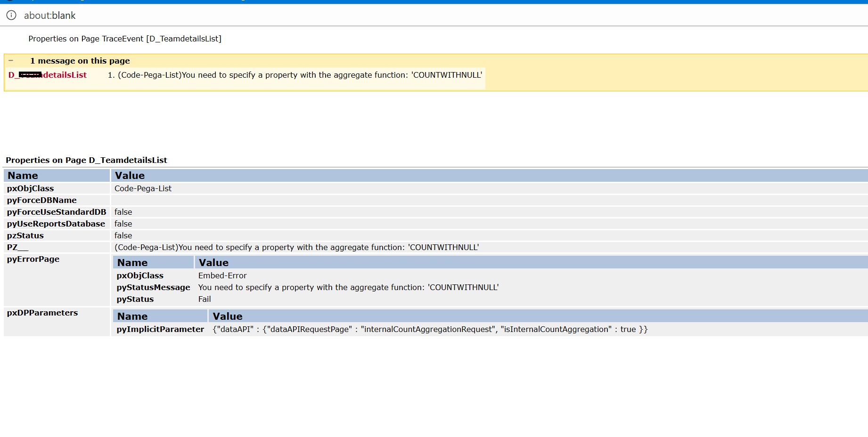
Task: Click the pyImplicitParameter property name
Action: click(x=160, y=329)
